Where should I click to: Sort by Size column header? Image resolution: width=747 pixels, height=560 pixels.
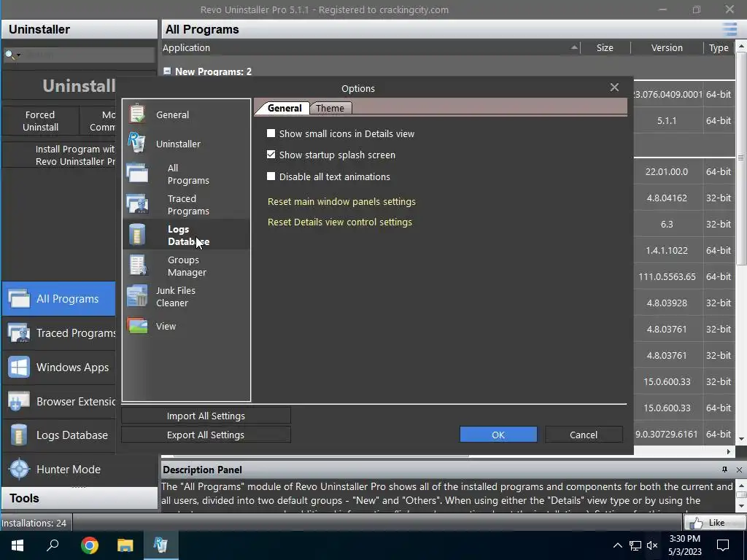point(605,47)
